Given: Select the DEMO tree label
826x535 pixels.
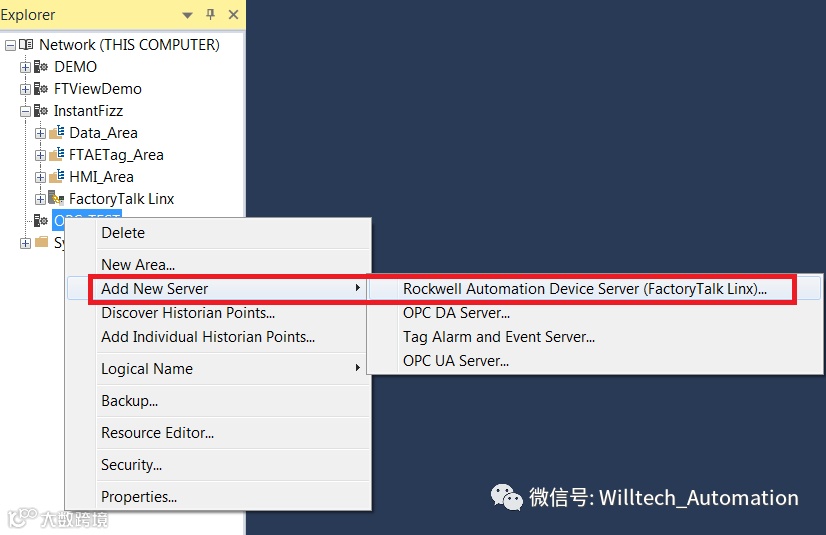Looking at the screenshot, I should 75,67.
